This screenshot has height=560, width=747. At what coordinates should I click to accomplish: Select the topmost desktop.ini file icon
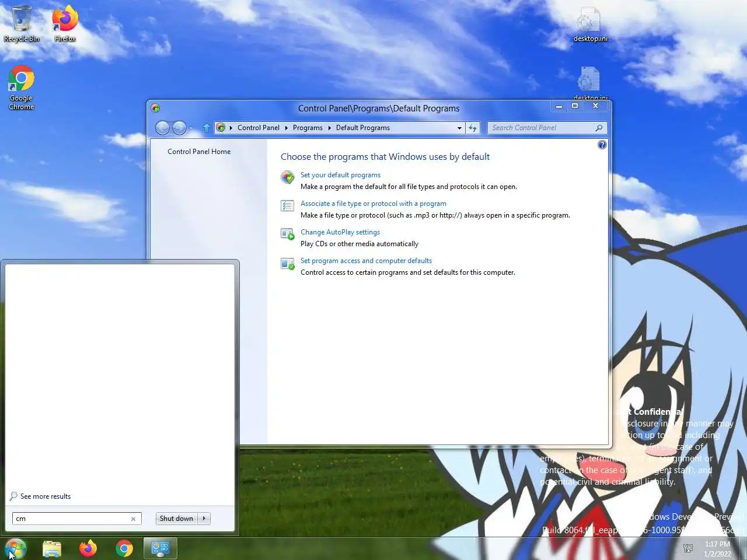tap(590, 23)
